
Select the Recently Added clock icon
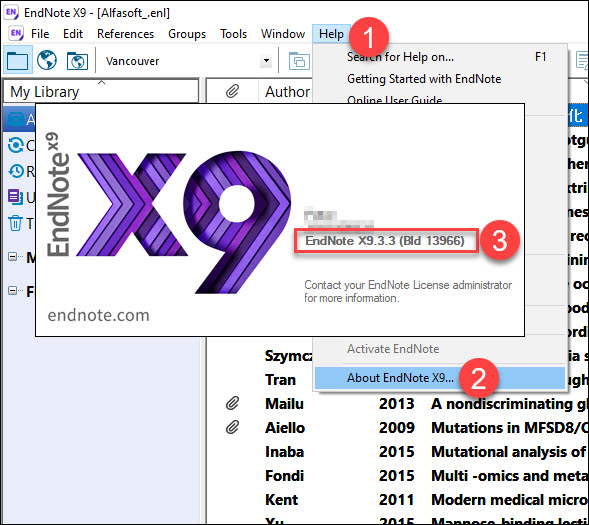click(16, 171)
